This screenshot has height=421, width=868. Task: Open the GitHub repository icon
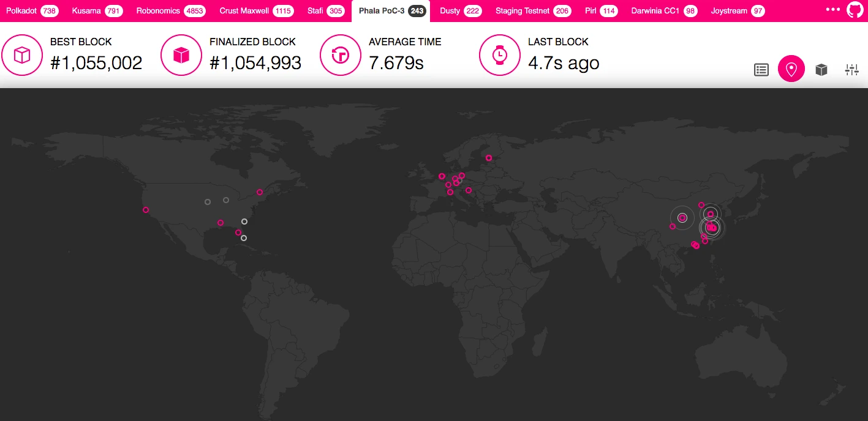(x=855, y=10)
